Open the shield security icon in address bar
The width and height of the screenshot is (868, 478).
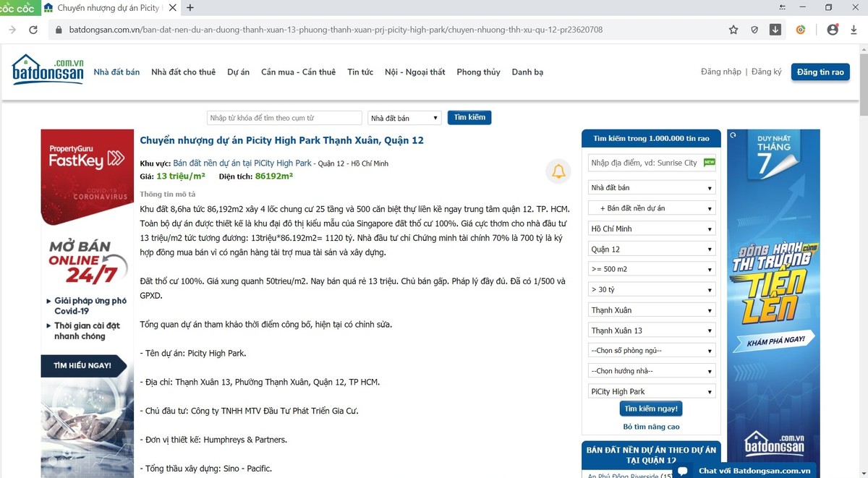coord(754,30)
